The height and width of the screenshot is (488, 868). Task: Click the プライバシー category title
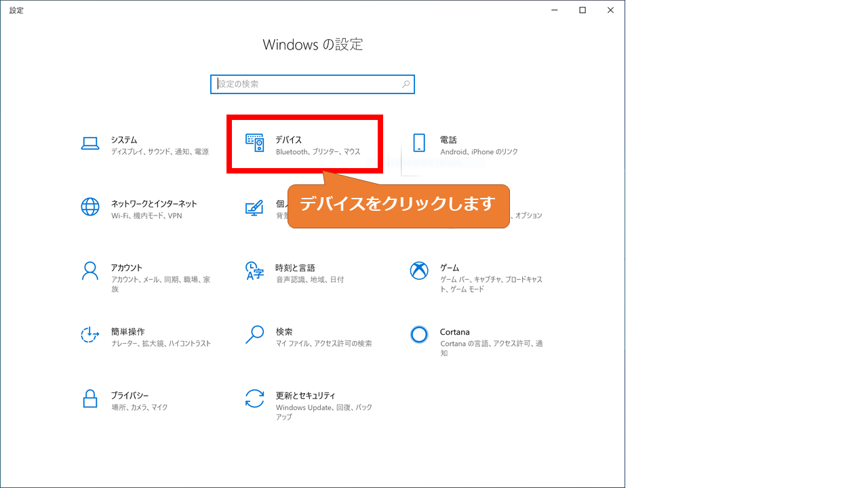130,395
